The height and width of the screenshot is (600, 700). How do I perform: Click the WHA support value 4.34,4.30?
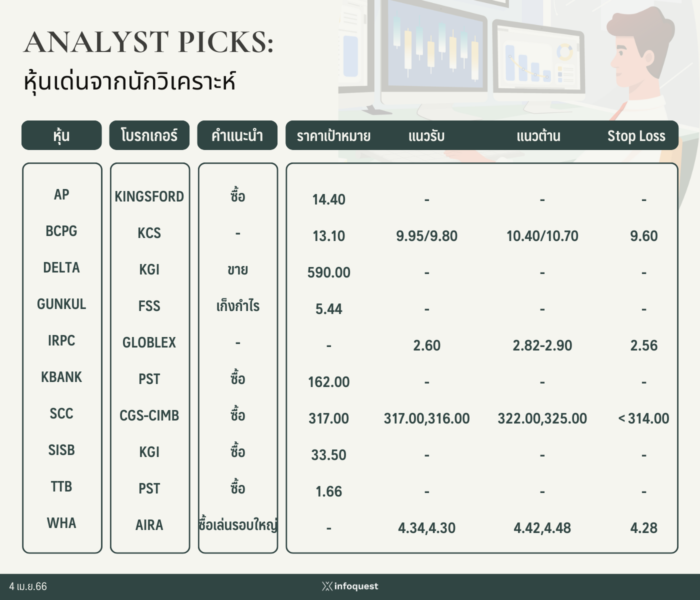tap(427, 528)
